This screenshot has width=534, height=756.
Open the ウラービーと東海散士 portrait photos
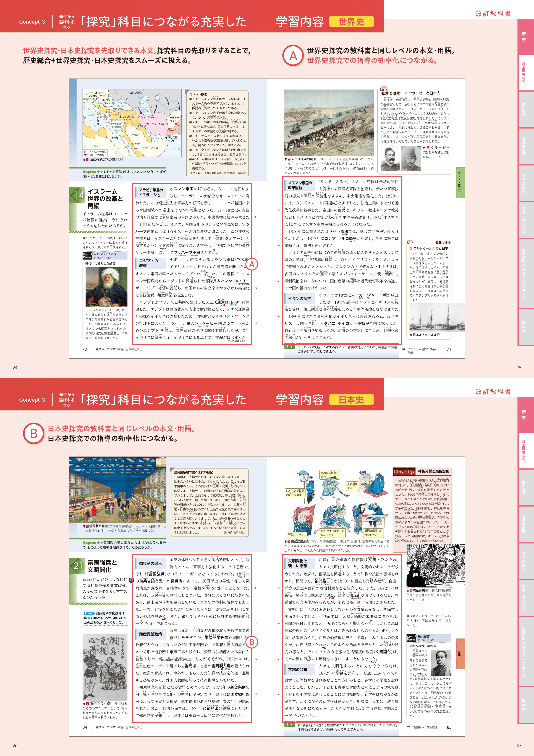click(x=401, y=159)
